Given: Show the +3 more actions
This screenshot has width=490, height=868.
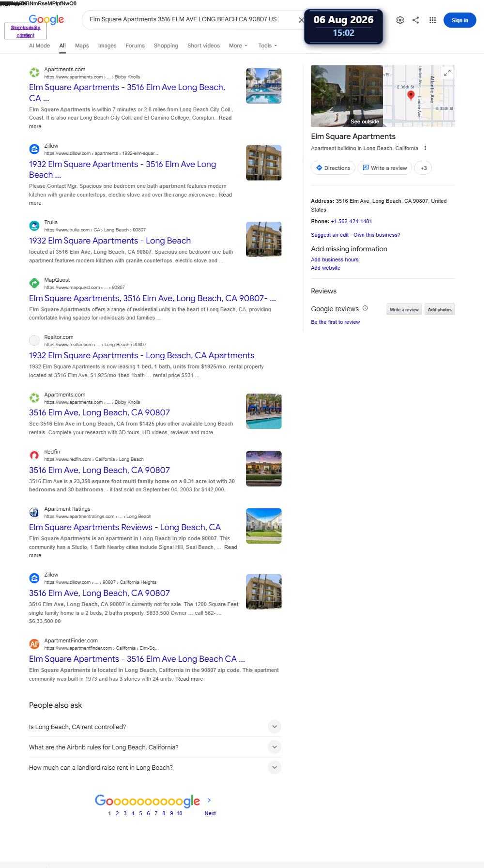Looking at the screenshot, I should click(424, 168).
